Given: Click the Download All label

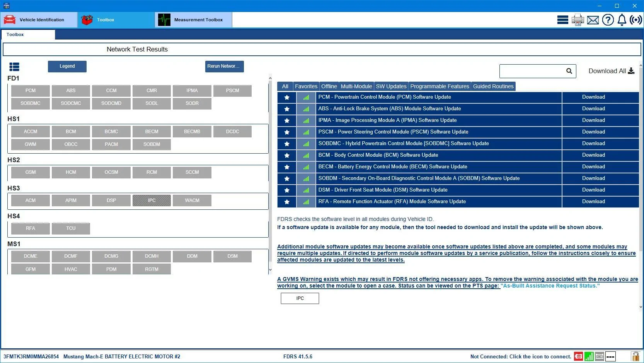Looking at the screenshot, I should point(607,71).
